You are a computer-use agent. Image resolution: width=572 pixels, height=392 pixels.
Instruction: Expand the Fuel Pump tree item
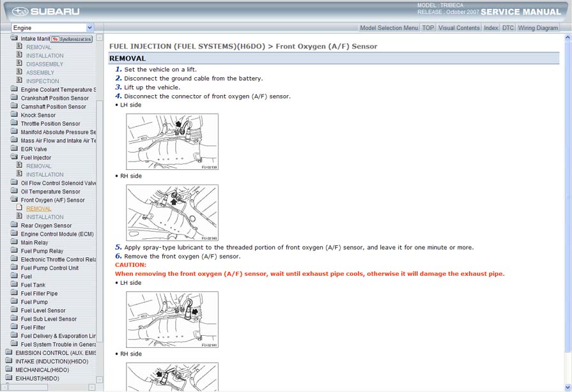pyautogui.click(x=35, y=302)
